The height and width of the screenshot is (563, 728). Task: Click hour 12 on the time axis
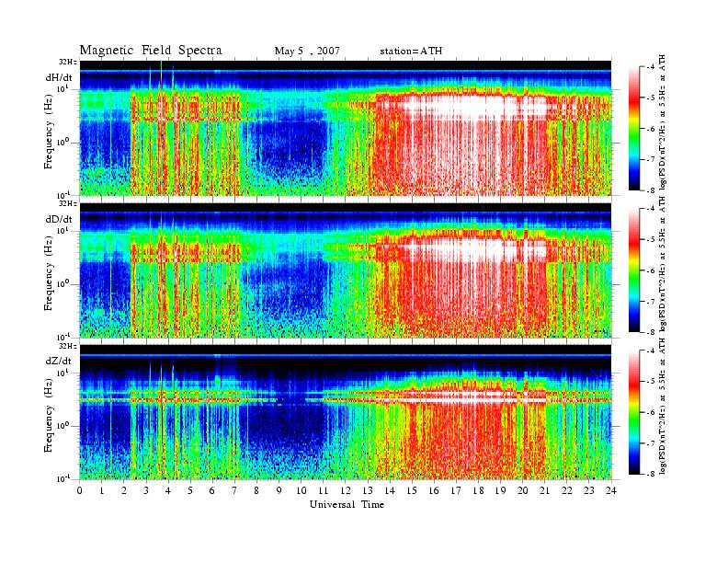pyautogui.click(x=346, y=490)
